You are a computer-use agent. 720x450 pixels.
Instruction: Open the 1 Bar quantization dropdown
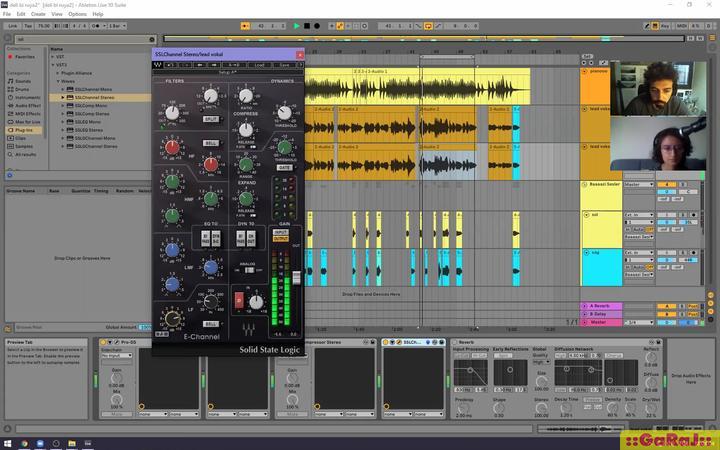click(117, 26)
